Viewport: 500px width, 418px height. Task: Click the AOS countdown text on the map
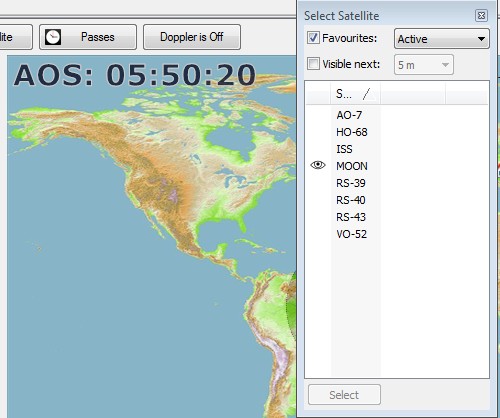[x=135, y=75]
